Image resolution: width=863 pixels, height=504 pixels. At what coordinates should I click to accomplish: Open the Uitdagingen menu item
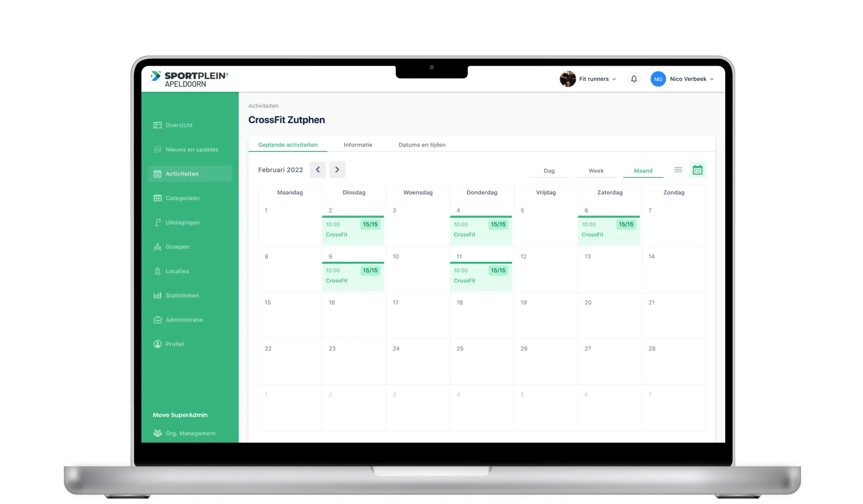point(182,223)
